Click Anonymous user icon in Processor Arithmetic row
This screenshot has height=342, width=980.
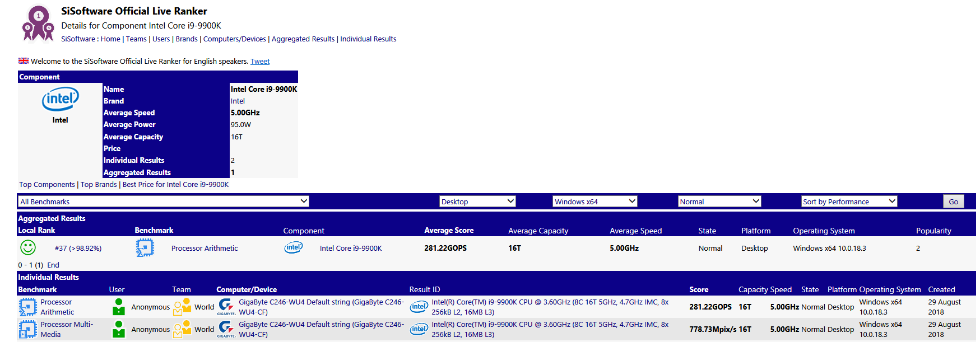pos(119,307)
